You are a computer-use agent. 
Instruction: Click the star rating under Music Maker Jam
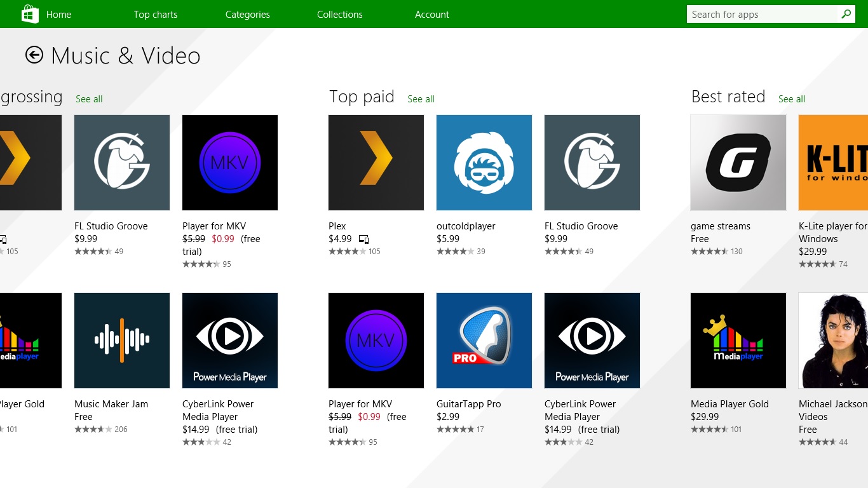pyautogui.click(x=93, y=430)
